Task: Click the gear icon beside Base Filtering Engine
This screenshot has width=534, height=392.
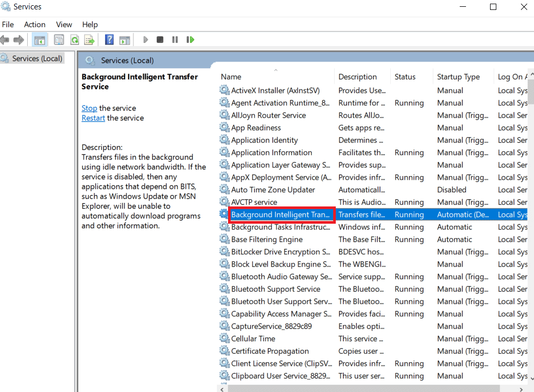Action: coord(224,239)
